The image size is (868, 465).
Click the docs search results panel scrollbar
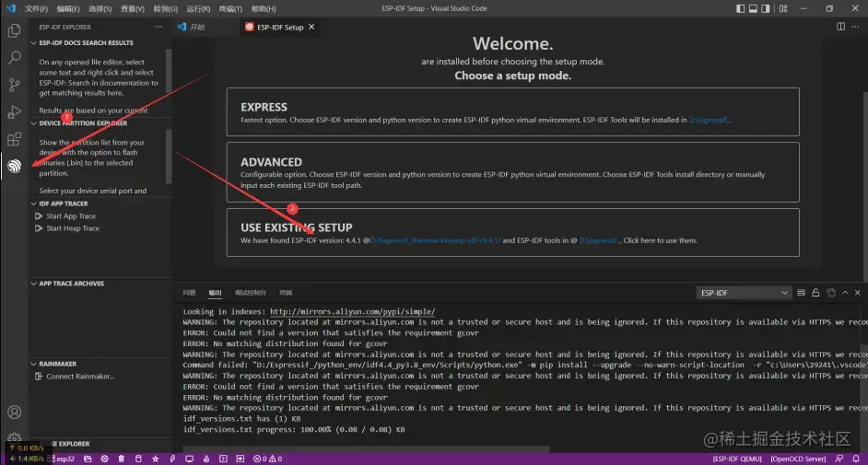pos(169,72)
